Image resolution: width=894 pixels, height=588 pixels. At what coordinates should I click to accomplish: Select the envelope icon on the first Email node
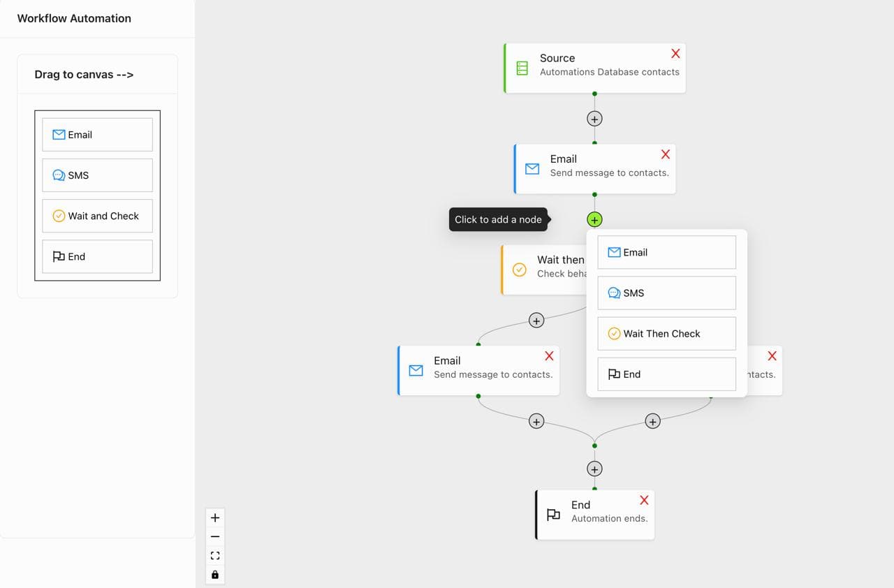[x=532, y=168]
